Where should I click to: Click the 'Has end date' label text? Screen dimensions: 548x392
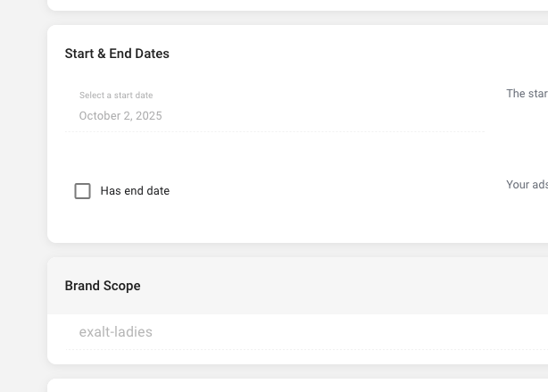(135, 191)
